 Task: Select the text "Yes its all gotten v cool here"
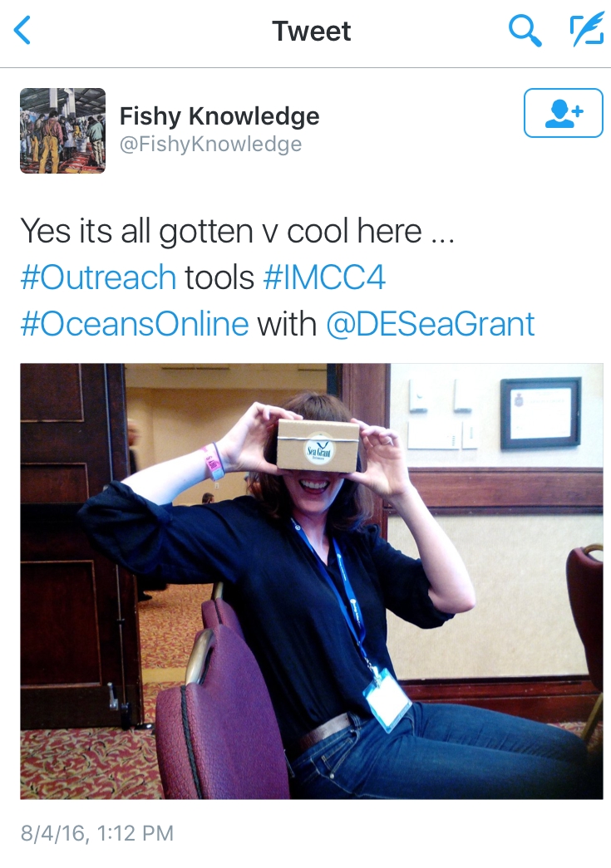click(221, 231)
